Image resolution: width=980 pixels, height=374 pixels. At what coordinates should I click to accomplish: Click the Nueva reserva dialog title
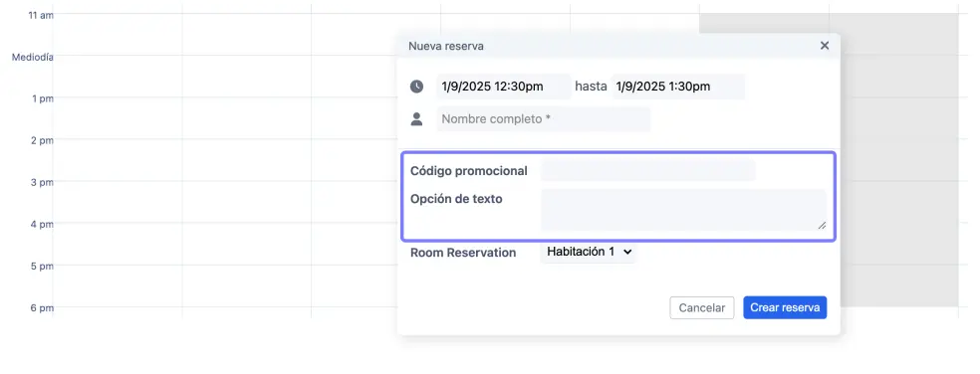click(445, 46)
